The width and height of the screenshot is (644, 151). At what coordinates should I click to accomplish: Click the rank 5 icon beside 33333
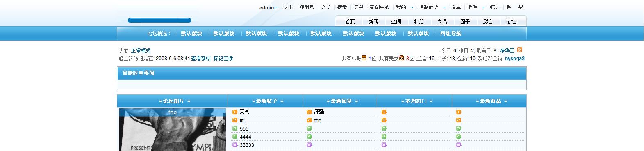point(235,145)
